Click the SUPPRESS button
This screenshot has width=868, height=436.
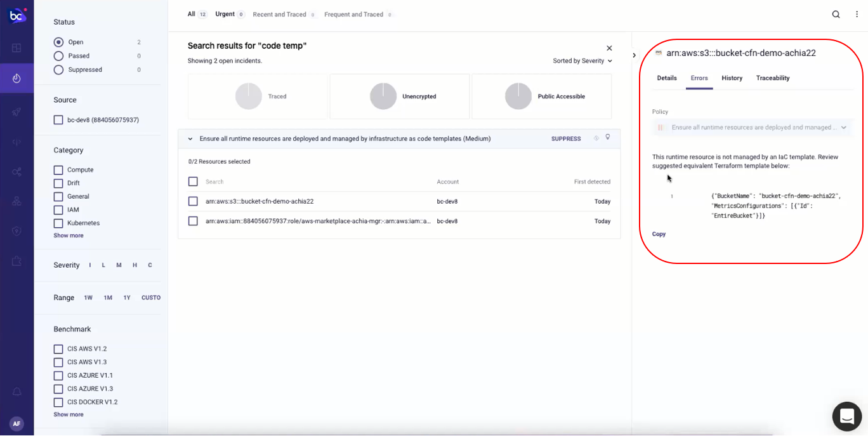[566, 138]
